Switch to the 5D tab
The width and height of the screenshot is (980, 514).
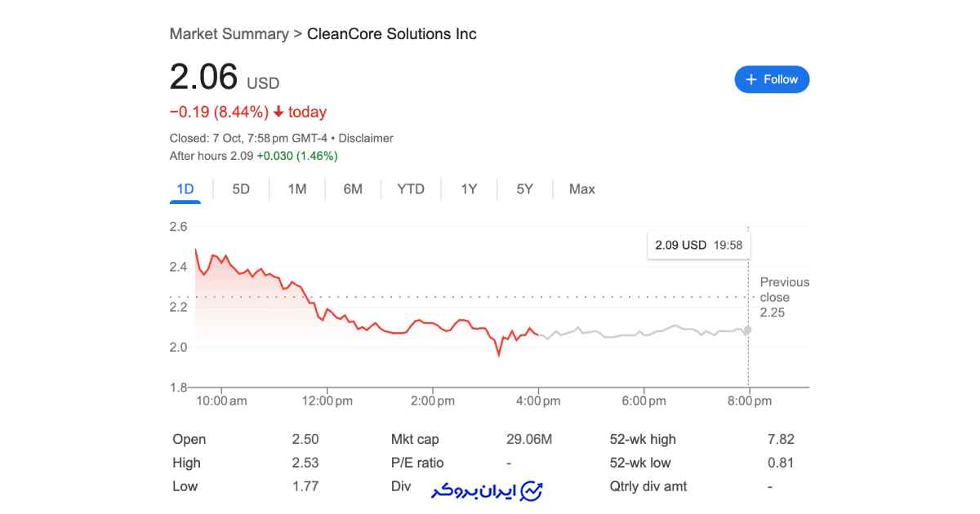tap(241, 189)
